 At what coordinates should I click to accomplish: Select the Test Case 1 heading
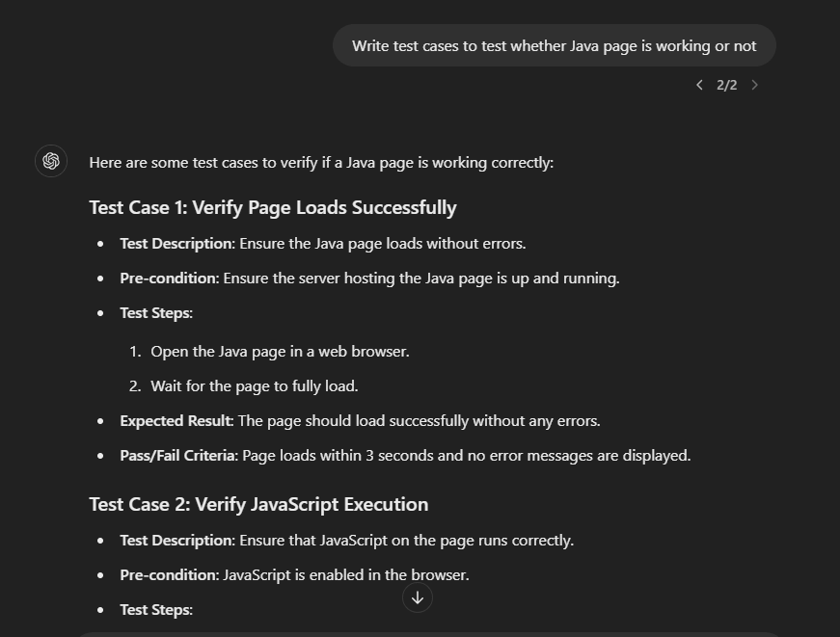pos(273,207)
